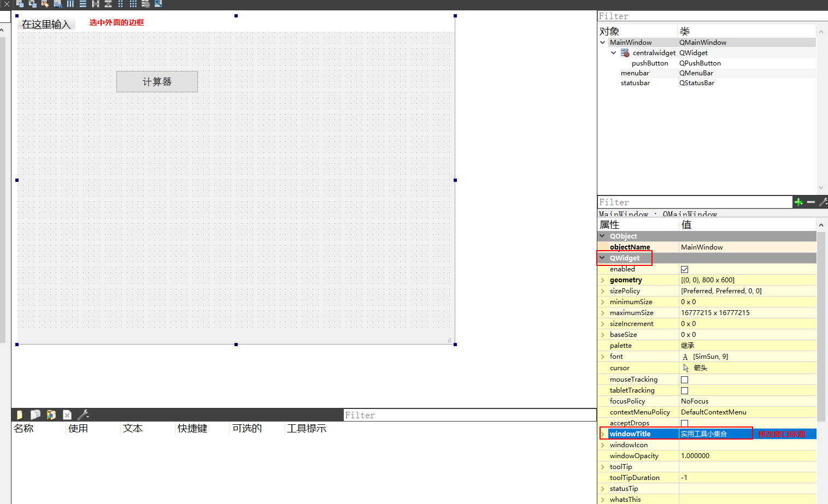Click the cursor arrow icon
This screenshot has height=504, width=828.
point(686,368)
